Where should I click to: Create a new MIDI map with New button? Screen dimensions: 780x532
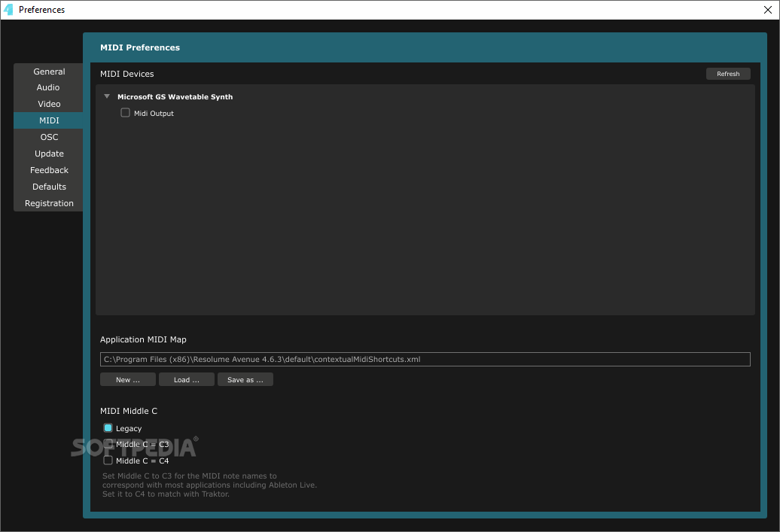[128, 379]
